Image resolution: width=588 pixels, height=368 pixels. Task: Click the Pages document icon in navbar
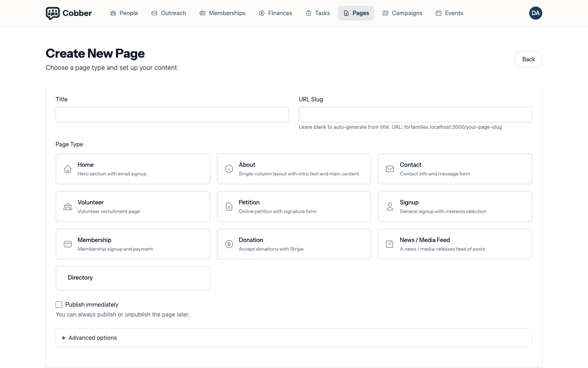click(x=346, y=13)
